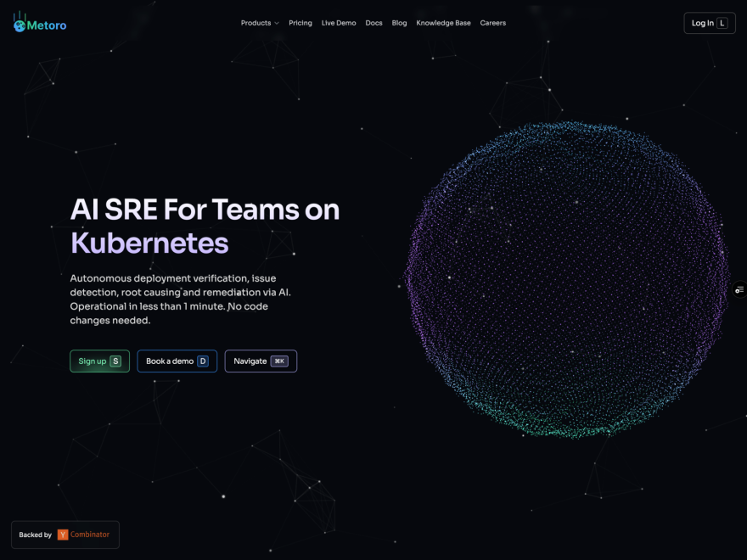Image resolution: width=747 pixels, height=560 pixels.
Task: Click the D shortcut key badge
Action: tap(203, 361)
